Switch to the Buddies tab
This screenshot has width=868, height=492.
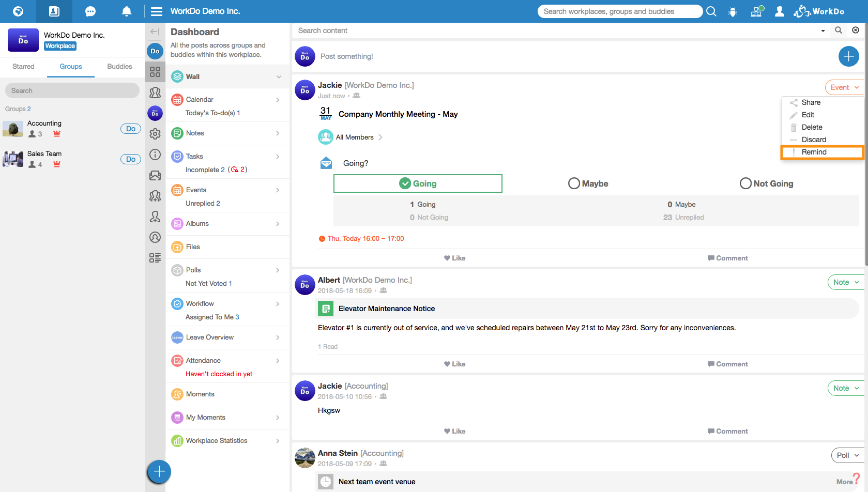pyautogui.click(x=119, y=67)
